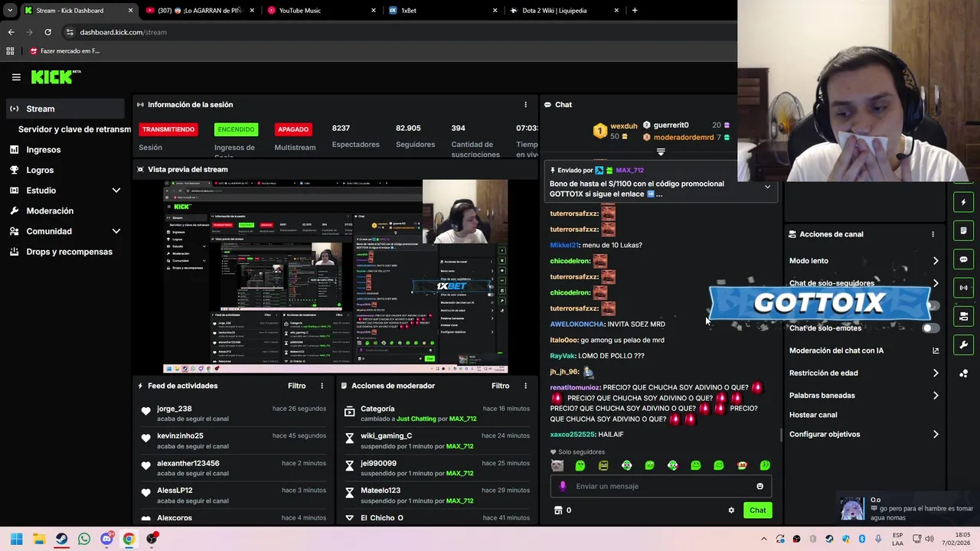Open Moderación del chat con IA external link
Screen dimensions: 980x551
[x=936, y=350]
